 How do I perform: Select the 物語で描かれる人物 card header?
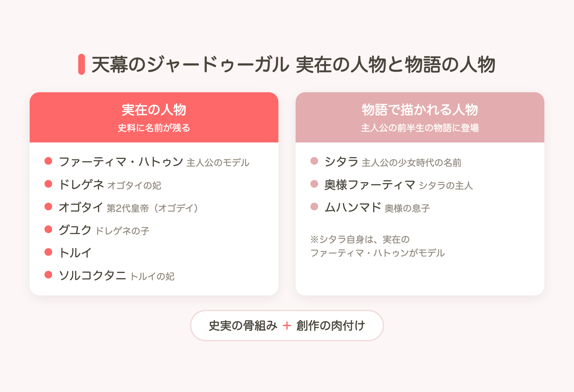(420, 118)
